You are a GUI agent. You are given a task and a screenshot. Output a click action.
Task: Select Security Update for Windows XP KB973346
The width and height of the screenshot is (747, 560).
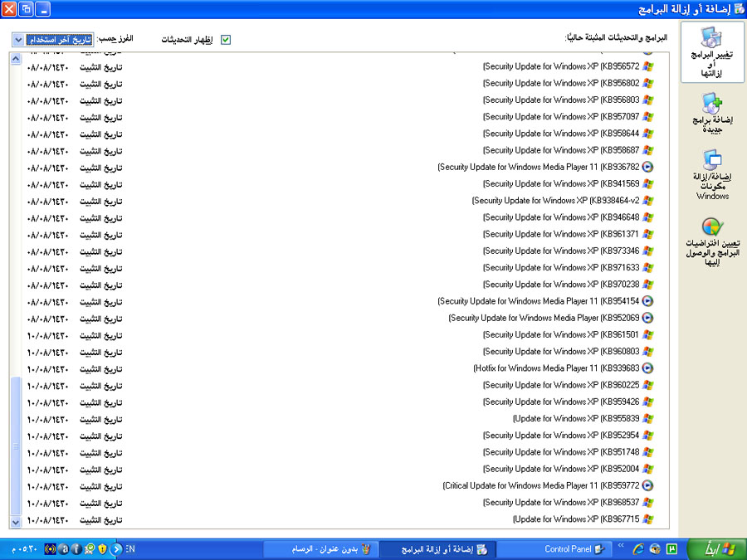pyautogui.click(x=561, y=251)
